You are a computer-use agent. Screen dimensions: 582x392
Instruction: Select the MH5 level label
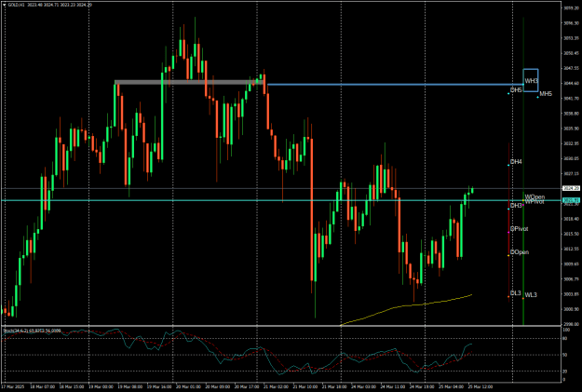(x=546, y=94)
